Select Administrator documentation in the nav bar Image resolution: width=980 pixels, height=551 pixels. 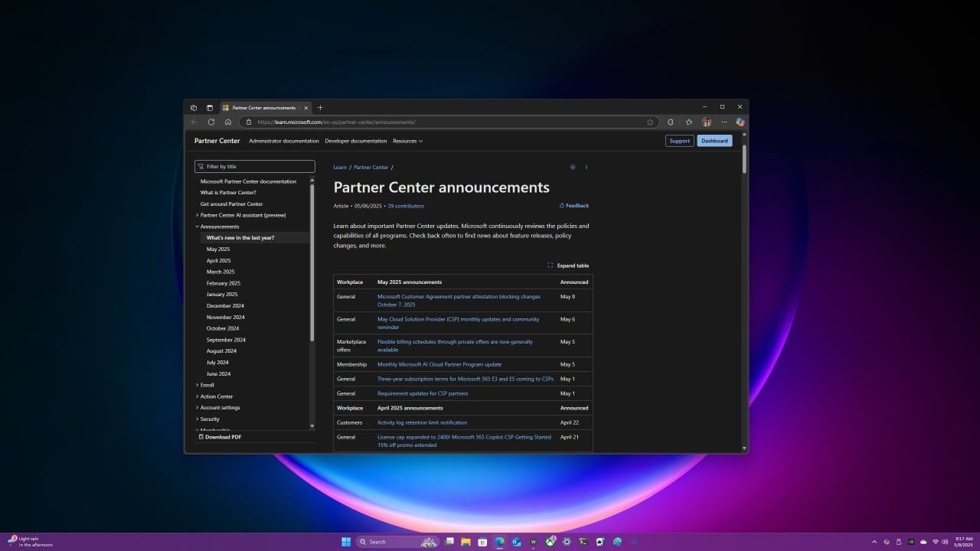tap(283, 141)
